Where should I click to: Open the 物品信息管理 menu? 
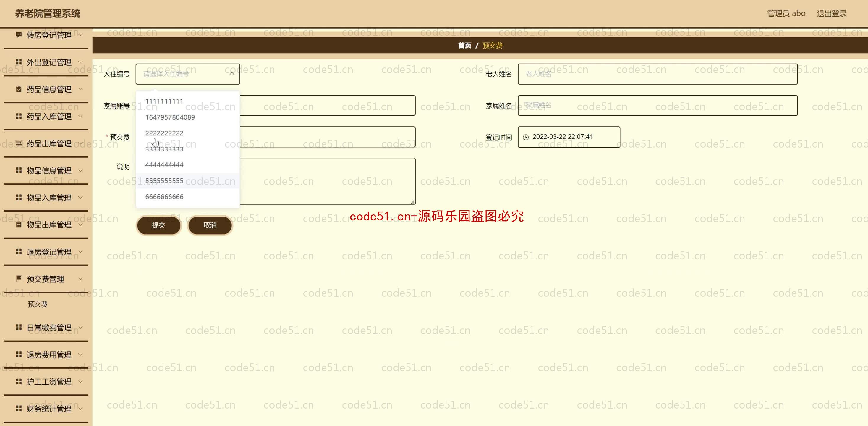click(46, 170)
